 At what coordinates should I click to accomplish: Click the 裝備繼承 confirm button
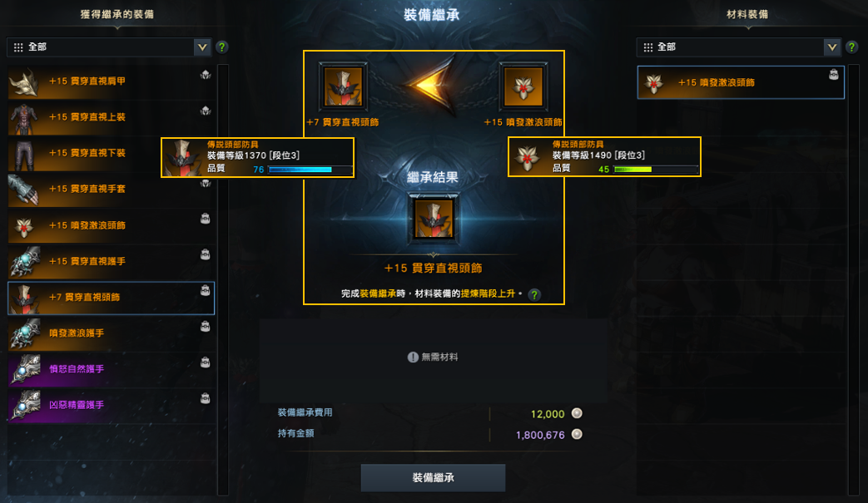[x=433, y=477]
